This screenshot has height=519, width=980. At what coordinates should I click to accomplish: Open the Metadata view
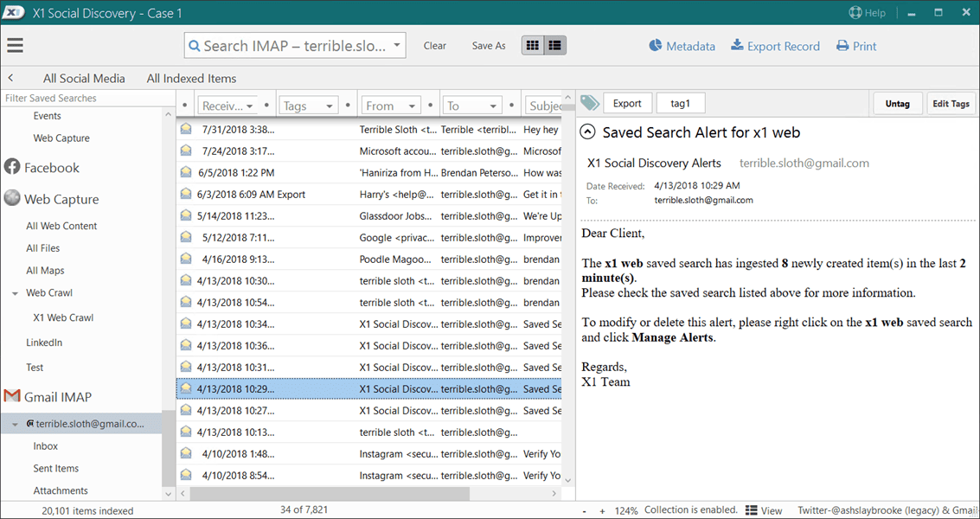682,46
